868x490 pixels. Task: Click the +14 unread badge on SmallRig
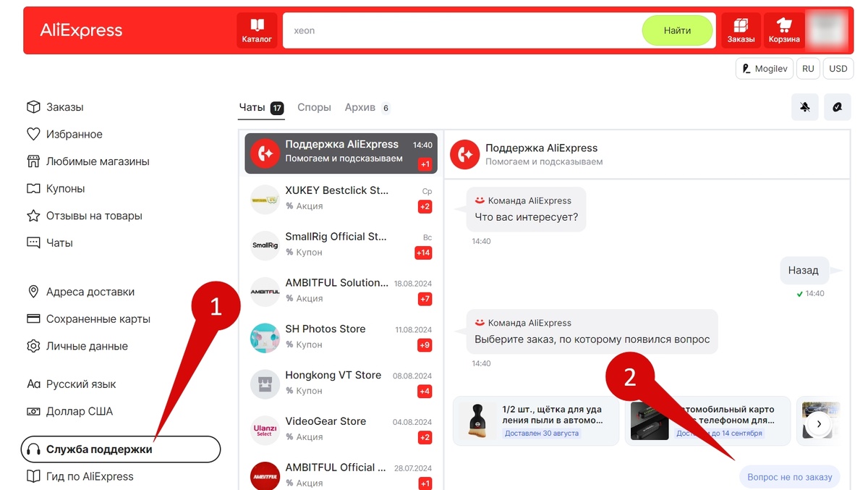pos(423,253)
